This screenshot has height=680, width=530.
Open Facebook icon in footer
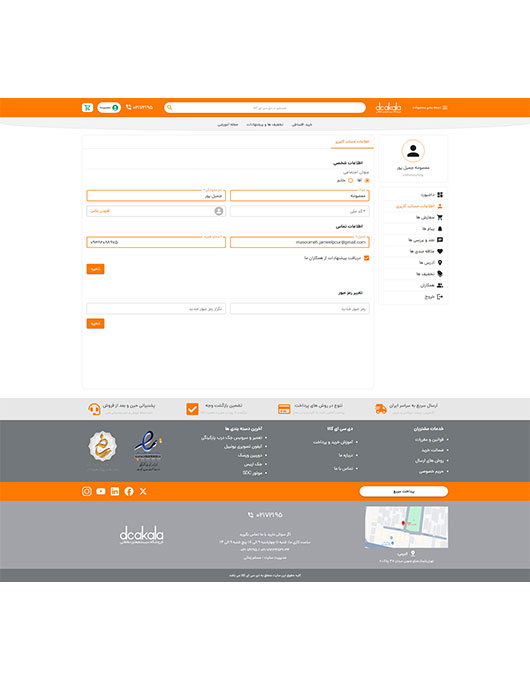tap(129, 491)
